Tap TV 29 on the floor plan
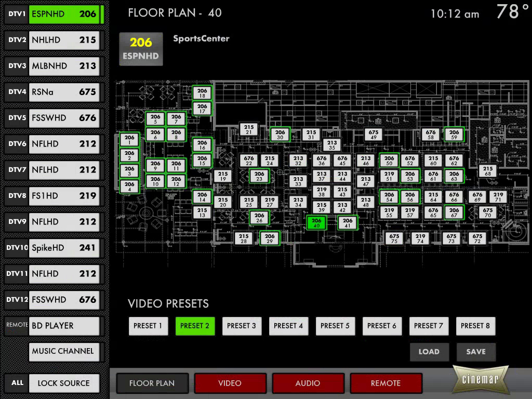Screen dimensions: 532x399 coord(270,238)
